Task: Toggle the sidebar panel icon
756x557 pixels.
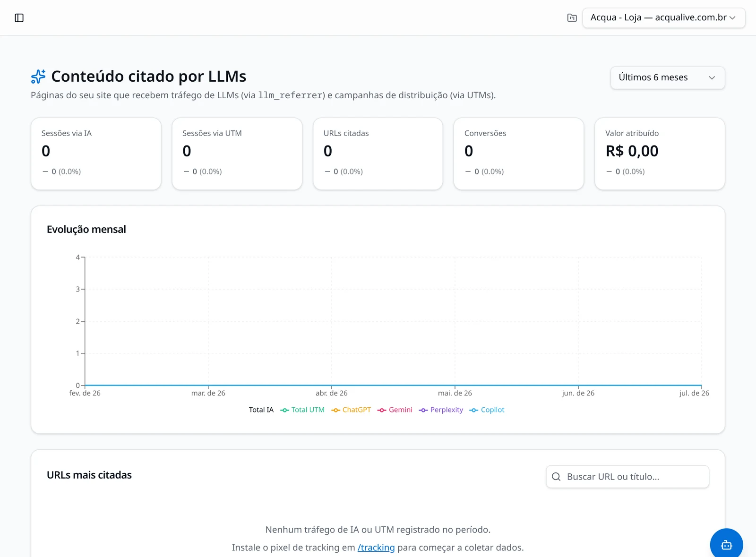Action: (x=19, y=18)
